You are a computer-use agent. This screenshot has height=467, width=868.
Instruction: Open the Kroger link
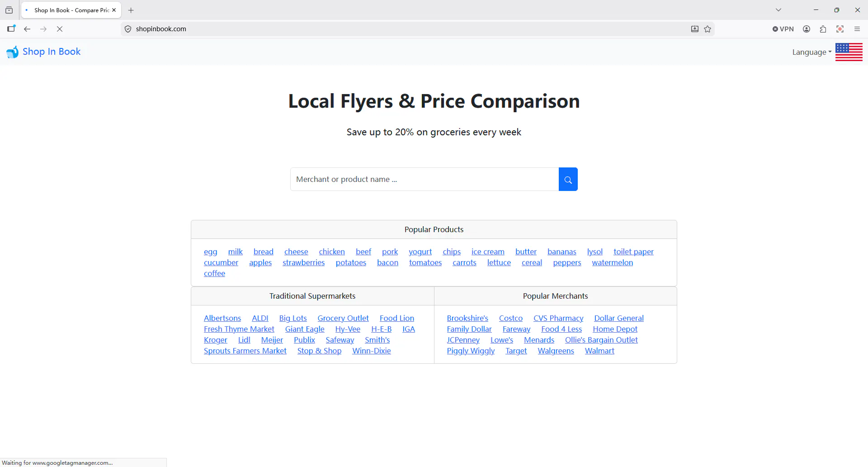click(x=215, y=340)
